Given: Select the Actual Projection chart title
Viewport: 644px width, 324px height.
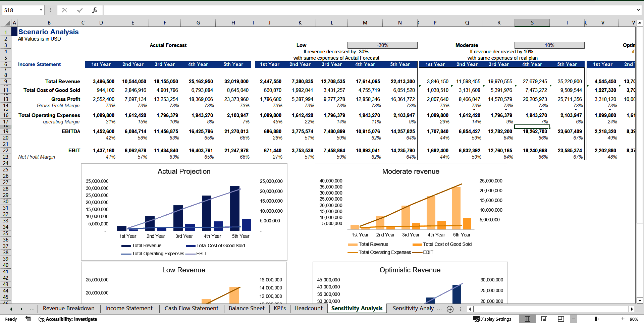Looking at the screenshot, I should pyautogui.click(x=184, y=171).
